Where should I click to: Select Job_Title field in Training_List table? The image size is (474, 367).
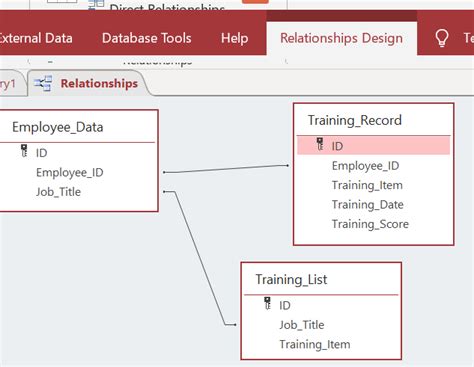(302, 325)
